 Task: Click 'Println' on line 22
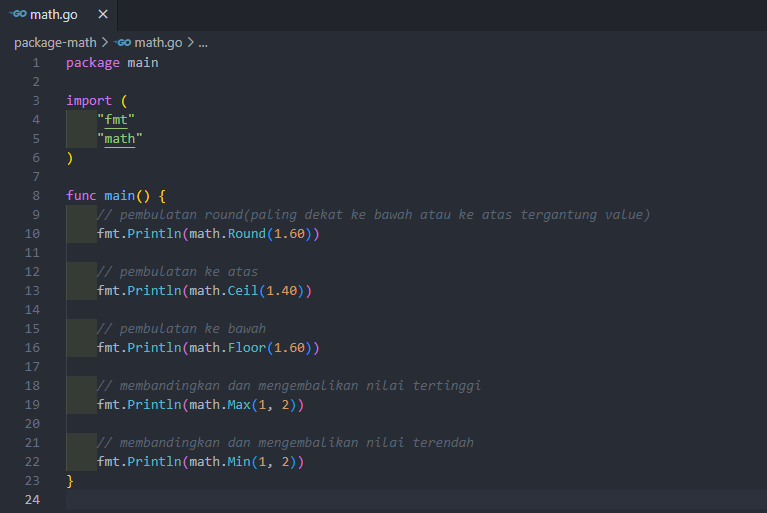tap(154, 462)
